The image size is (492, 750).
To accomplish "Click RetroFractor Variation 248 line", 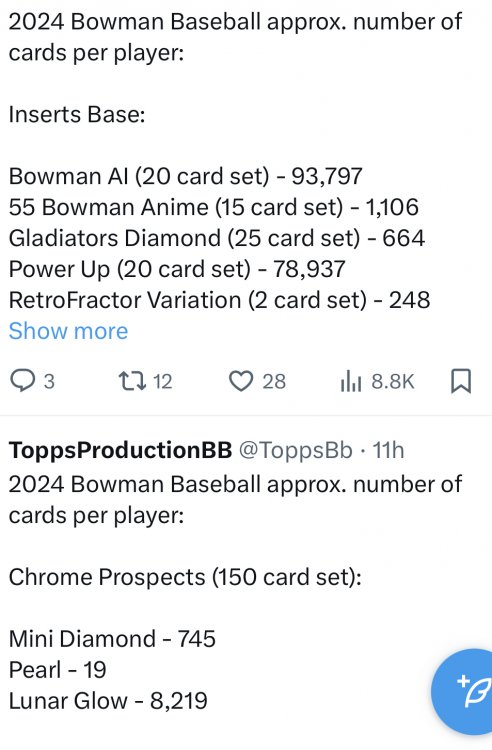I will tap(219, 300).
